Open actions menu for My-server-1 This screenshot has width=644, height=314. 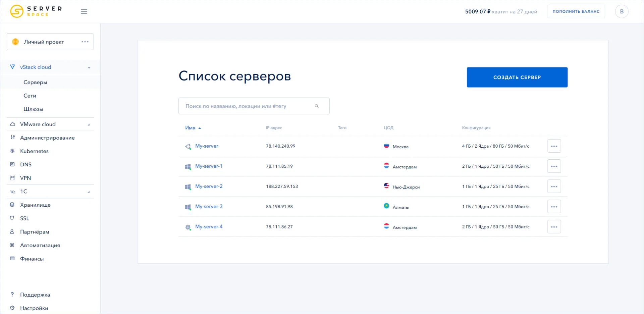554,166
